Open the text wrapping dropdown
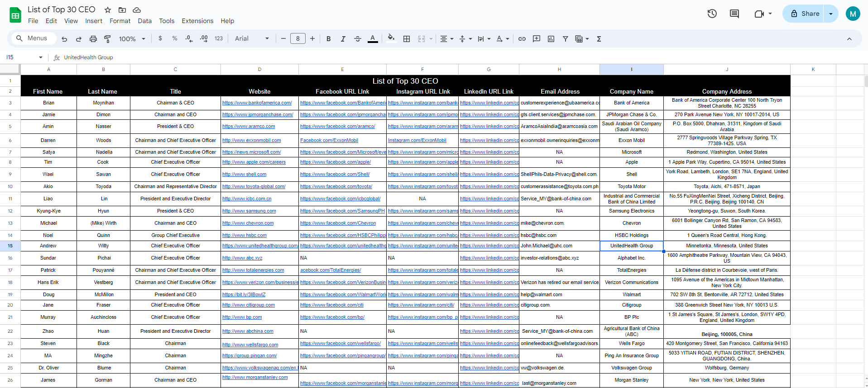The width and height of the screenshot is (868, 388). 484,39
